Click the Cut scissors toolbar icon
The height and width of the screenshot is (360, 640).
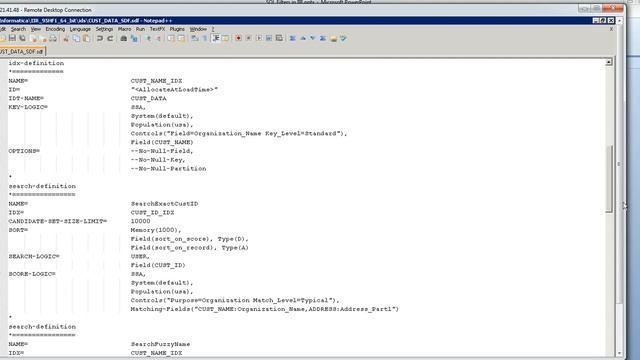(66, 38)
